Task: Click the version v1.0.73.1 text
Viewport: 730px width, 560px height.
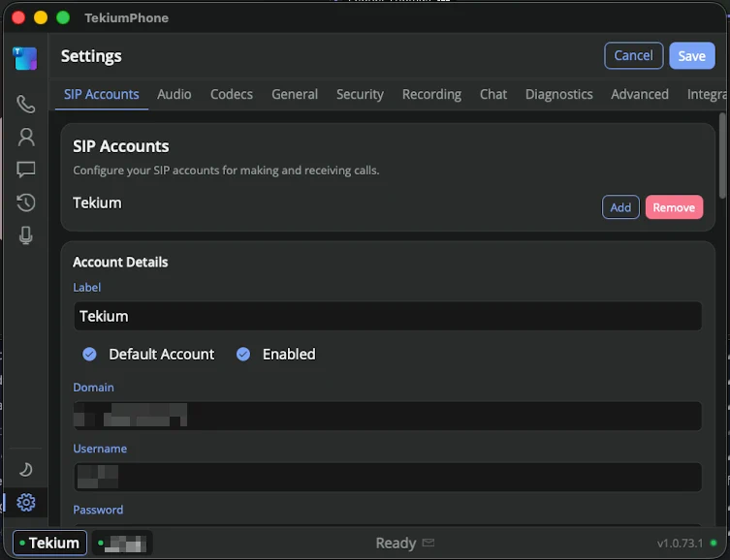Action: click(680, 543)
